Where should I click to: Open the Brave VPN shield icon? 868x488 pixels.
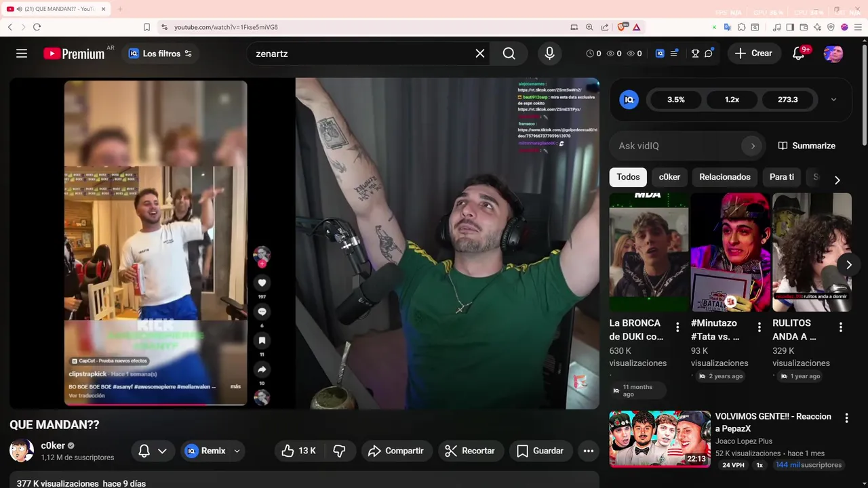[831, 27]
